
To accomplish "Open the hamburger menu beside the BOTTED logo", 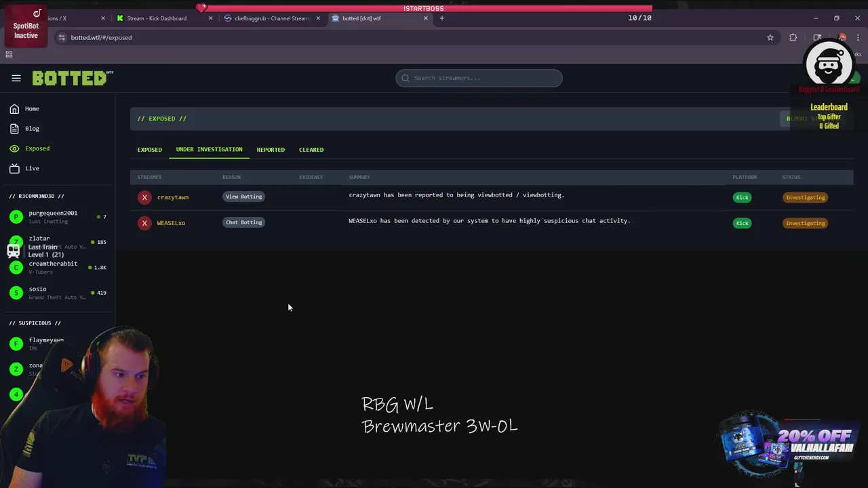I will coord(16,78).
